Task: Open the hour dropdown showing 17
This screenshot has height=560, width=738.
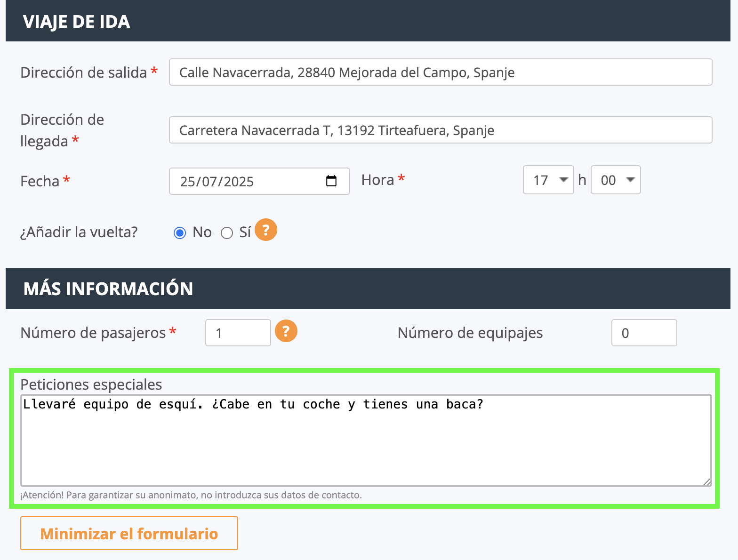Action: click(548, 180)
